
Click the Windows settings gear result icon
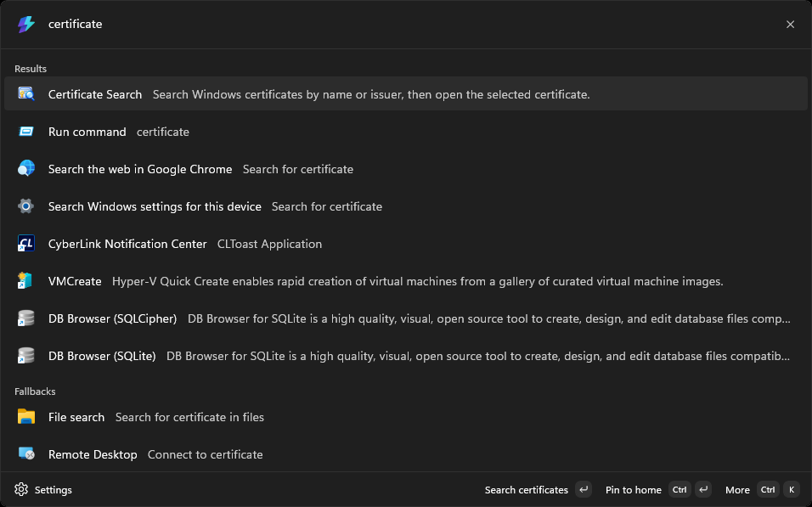25,206
